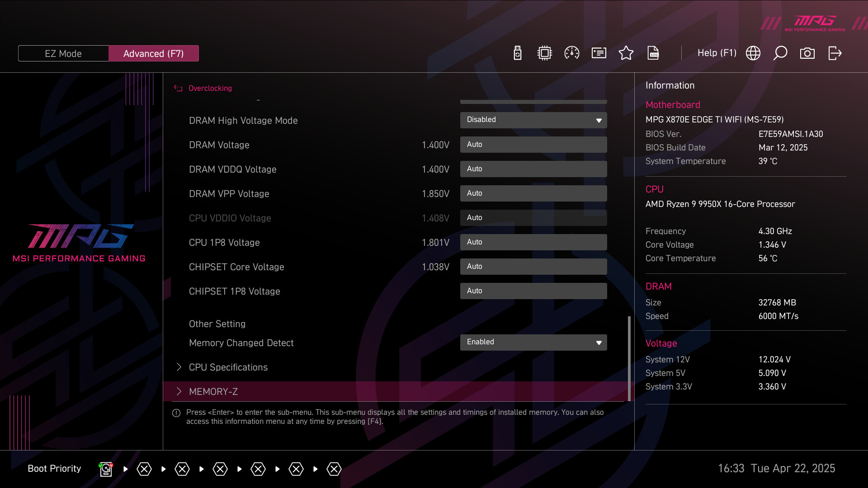Click the 12.024 V System 12V value

click(x=774, y=360)
